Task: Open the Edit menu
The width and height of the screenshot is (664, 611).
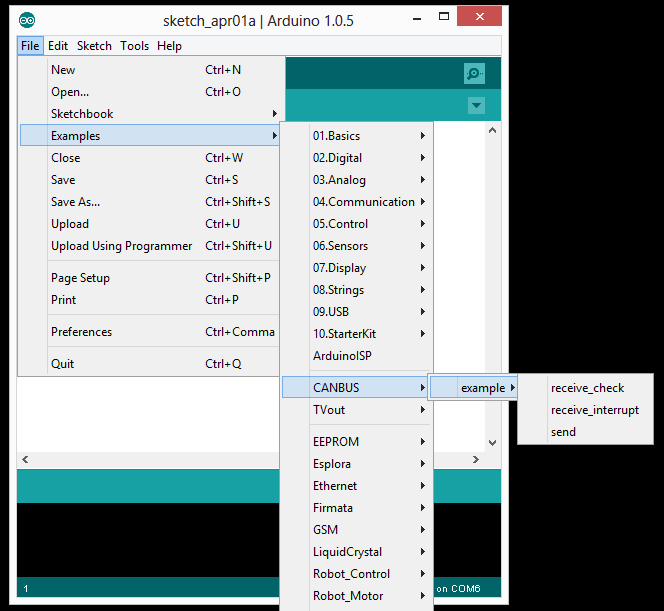Action: pos(58,46)
